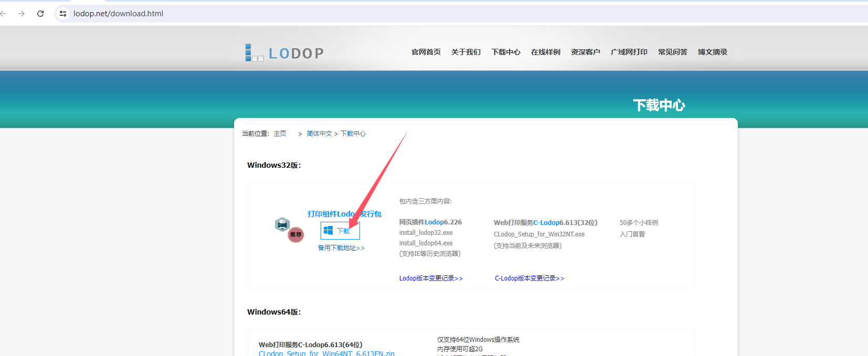
Task: Reload the lodop.net download page
Action: coord(40,14)
